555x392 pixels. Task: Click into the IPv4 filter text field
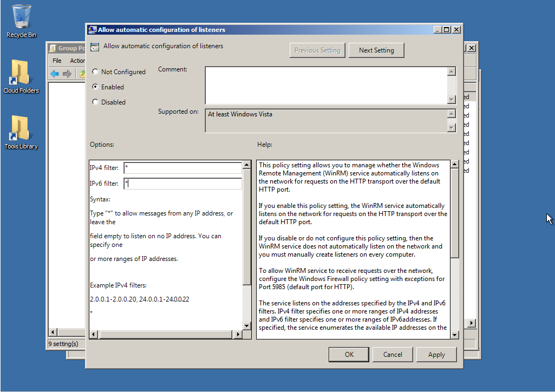pyautogui.click(x=182, y=168)
